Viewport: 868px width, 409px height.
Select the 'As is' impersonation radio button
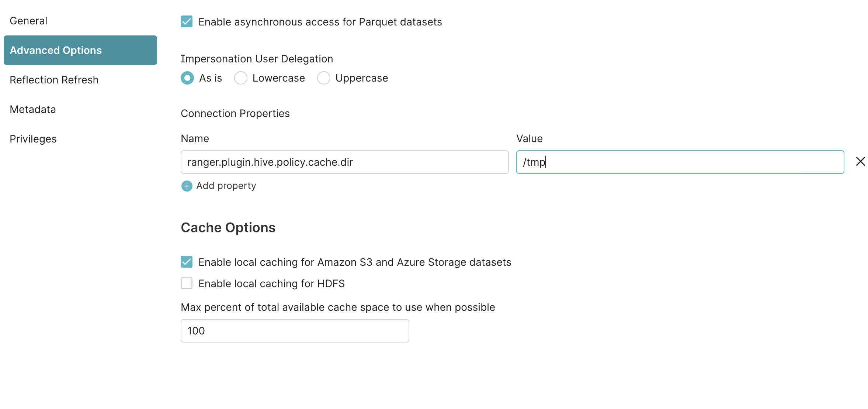[x=187, y=78]
